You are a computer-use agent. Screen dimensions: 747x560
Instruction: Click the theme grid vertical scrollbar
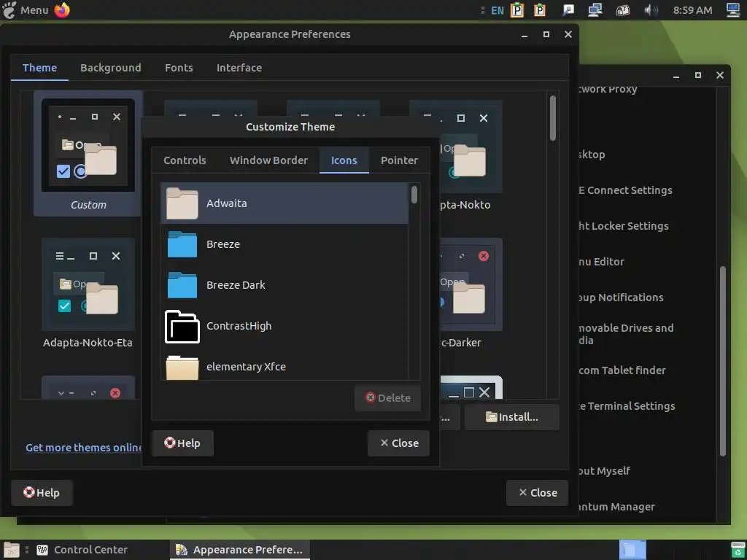[x=553, y=118]
